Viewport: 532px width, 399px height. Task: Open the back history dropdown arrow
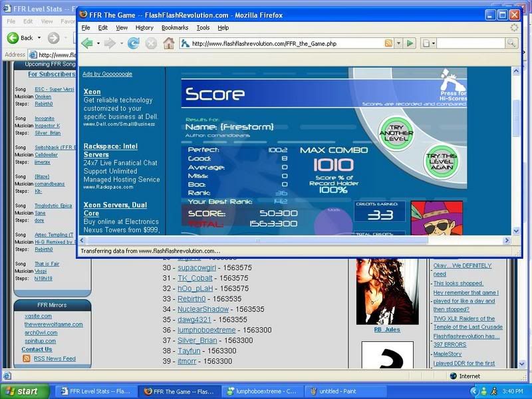click(98, 43)
